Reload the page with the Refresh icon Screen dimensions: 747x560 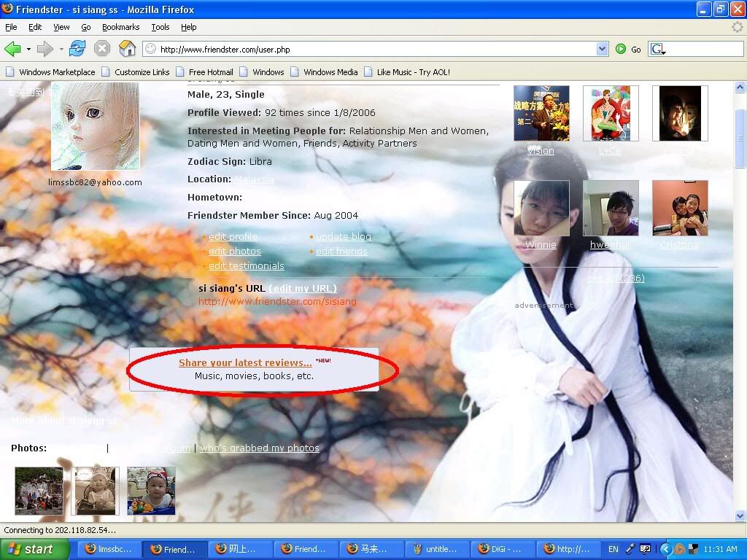click(x=77, y=49)
